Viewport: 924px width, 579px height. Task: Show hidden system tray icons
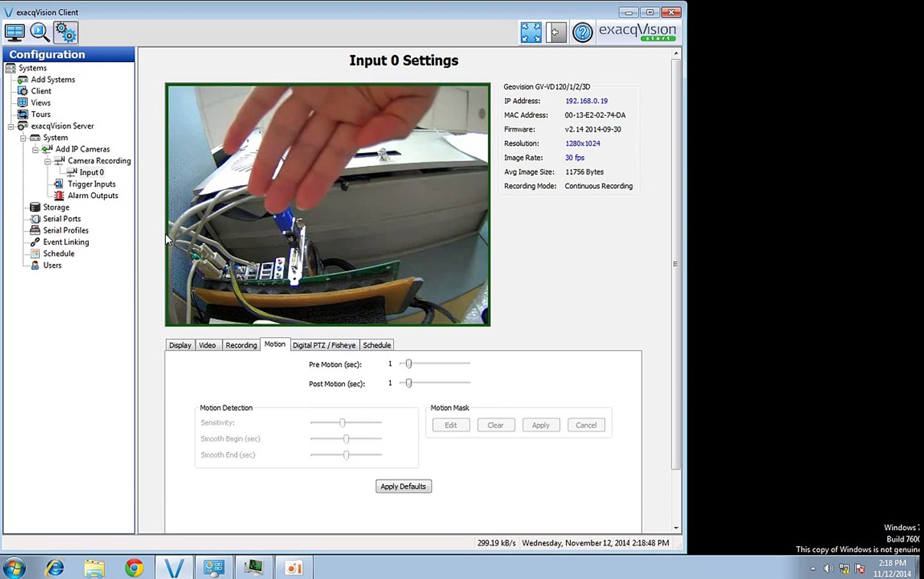coord(813,568)
